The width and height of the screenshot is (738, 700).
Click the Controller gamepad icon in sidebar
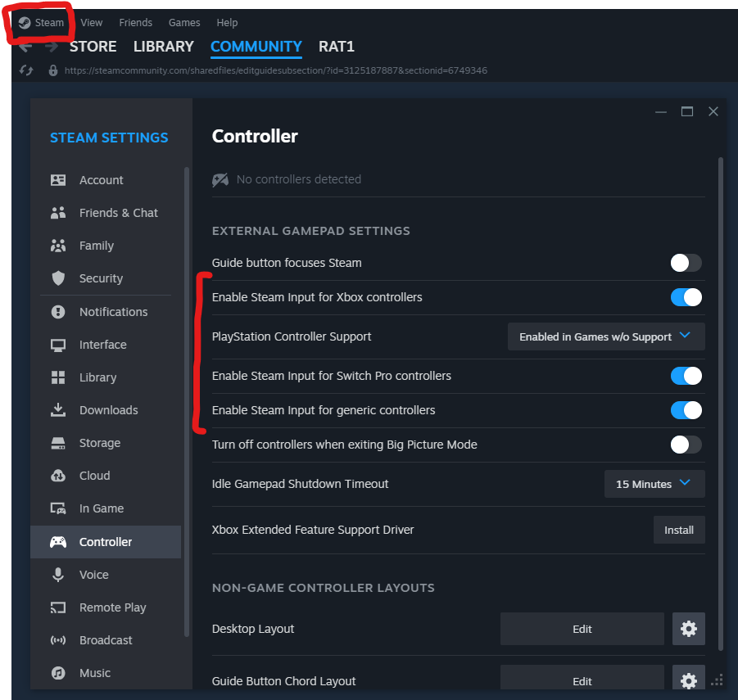click(58, 542)
